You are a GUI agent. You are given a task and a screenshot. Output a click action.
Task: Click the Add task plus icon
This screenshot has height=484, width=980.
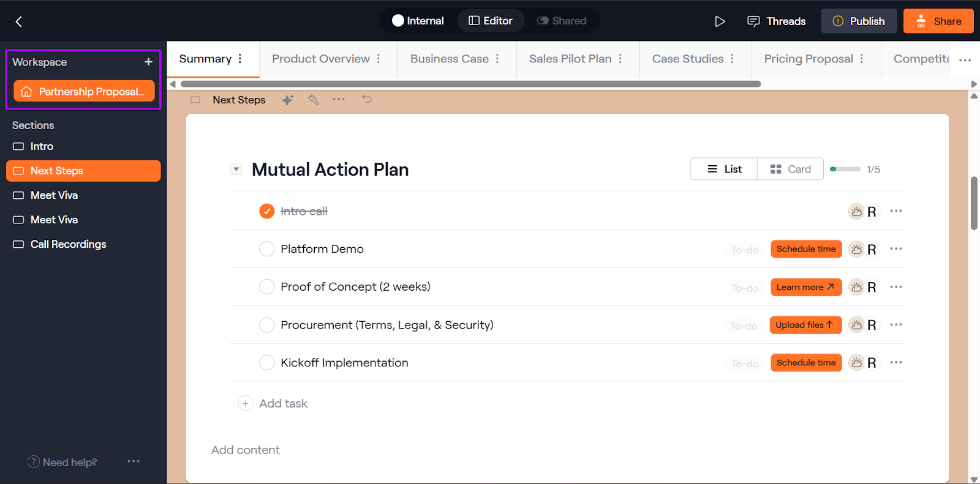pos(245,403)
